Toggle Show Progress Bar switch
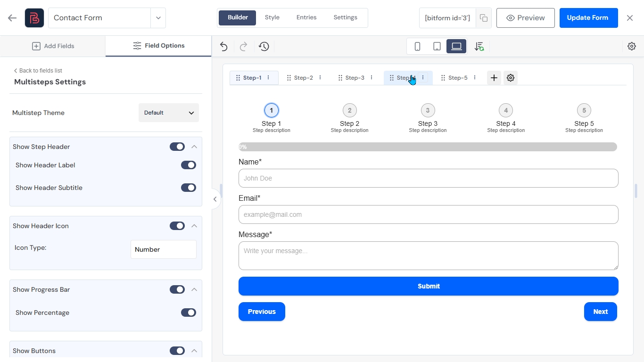The width and height of the screenshot is (644, 362). point(177,289)
